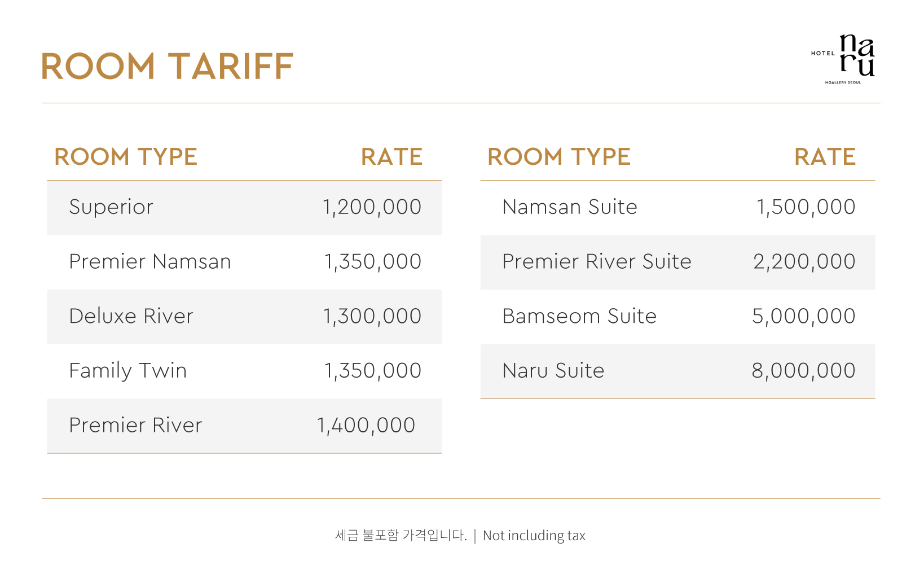The image size is (924, 578).
Task: Select the 1,500,000 Namsan Suite rate
Action: 806,207
